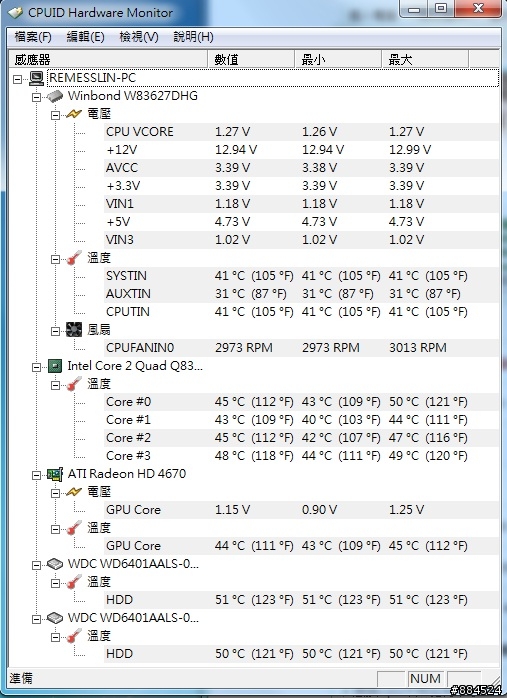Collapse the temperature group under Intel Core 2 Quad
The height and width of the screenshot is (698, 507).
(55, 385)
